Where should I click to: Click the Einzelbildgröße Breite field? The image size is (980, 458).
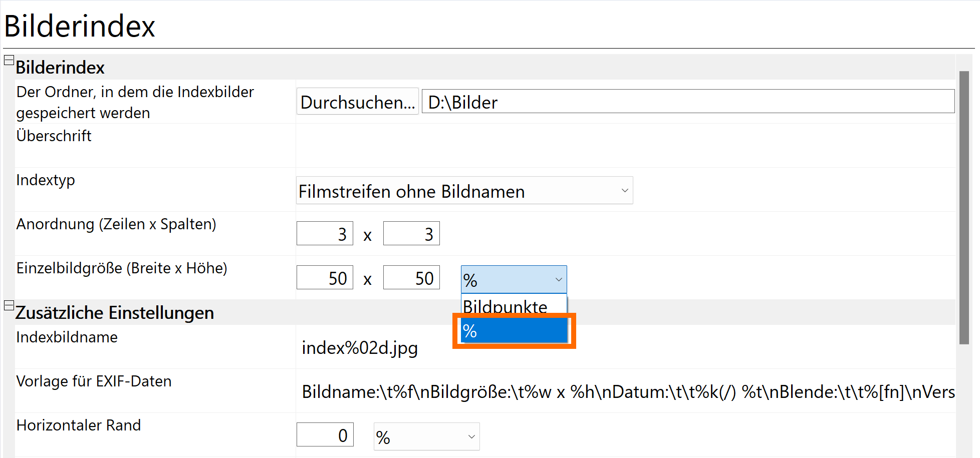tap(325, 278)
